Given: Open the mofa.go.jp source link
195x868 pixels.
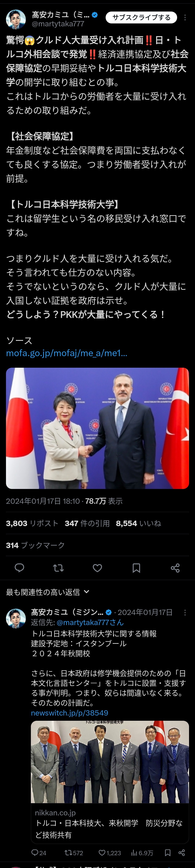Looking at the screenshot, I should coord(66,353).
